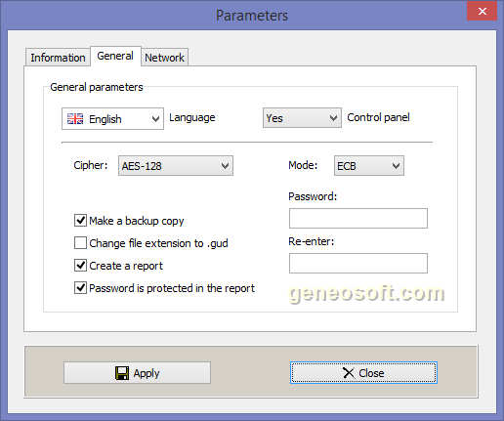504x421 pixels.
Task: Open the English language dropdown
Action: [112, 119]
